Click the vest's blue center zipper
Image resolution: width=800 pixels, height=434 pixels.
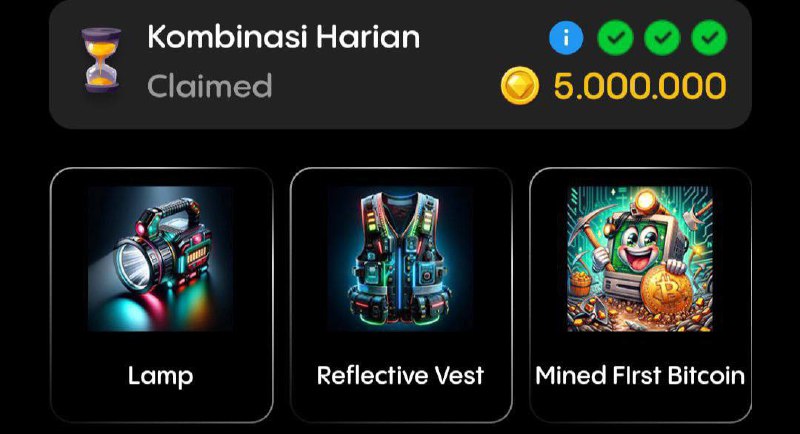click(401, 273)
